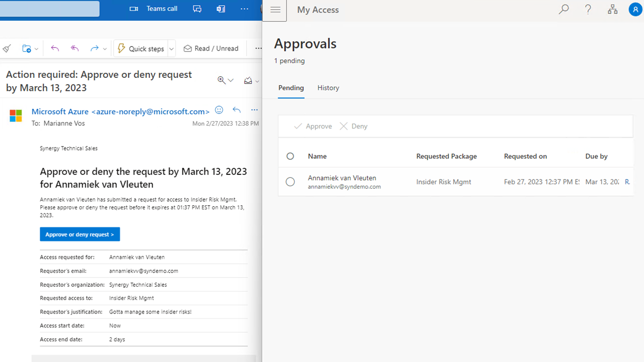Click the Feb 27, 2023 requested date cell
Image resolution: width=644 pixels, height=362 pixels.
(542, 182)
